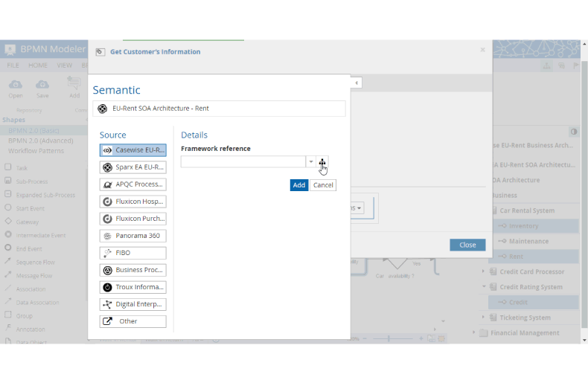588x383 pixels.
Task: Click in the Framework reference field
Action: 243,162
